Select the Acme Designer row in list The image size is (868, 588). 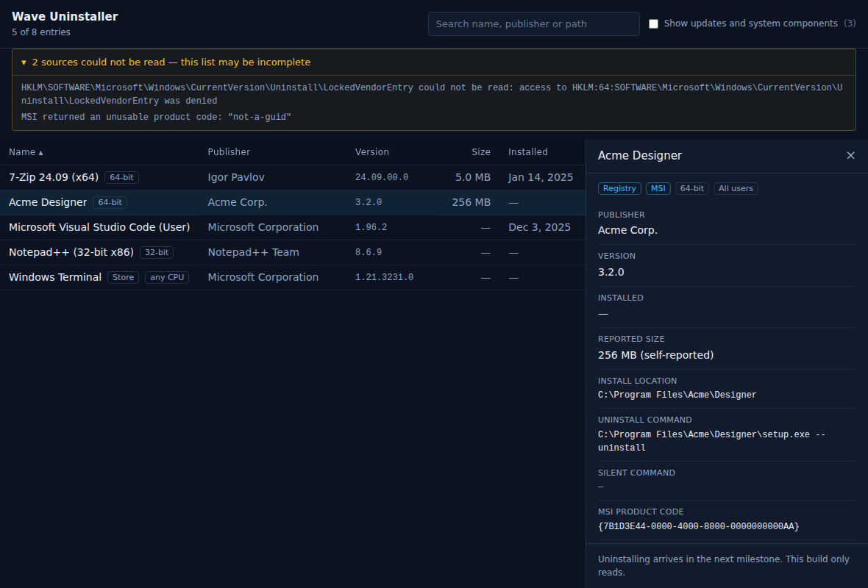[x=292, y=202]
